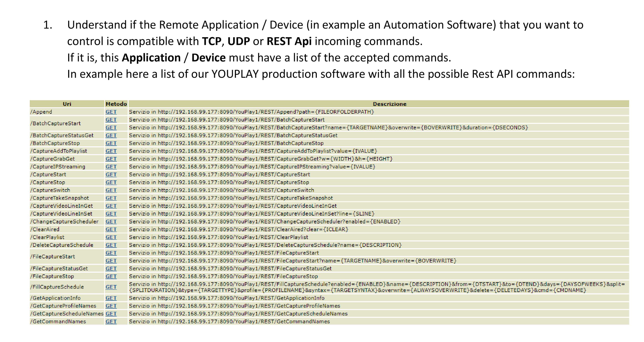Click the GET link for /CaptureGrabGet
The image size is (644, 342).
[x=111, y=159]
